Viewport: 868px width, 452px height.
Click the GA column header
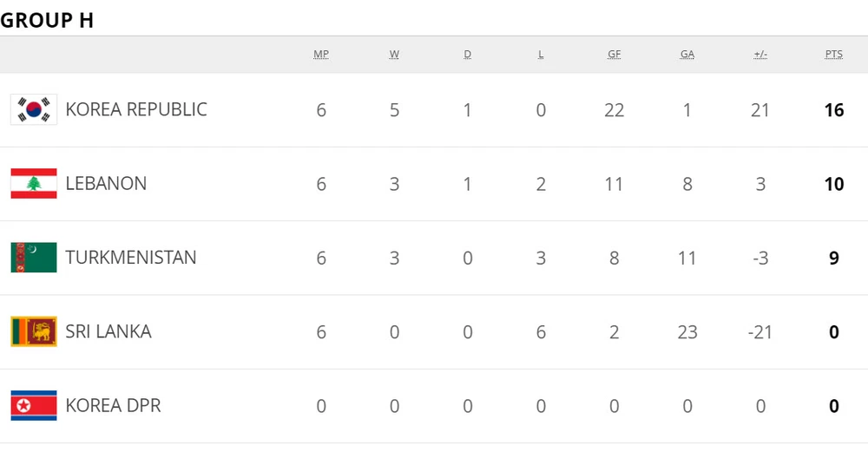point(687,55)
